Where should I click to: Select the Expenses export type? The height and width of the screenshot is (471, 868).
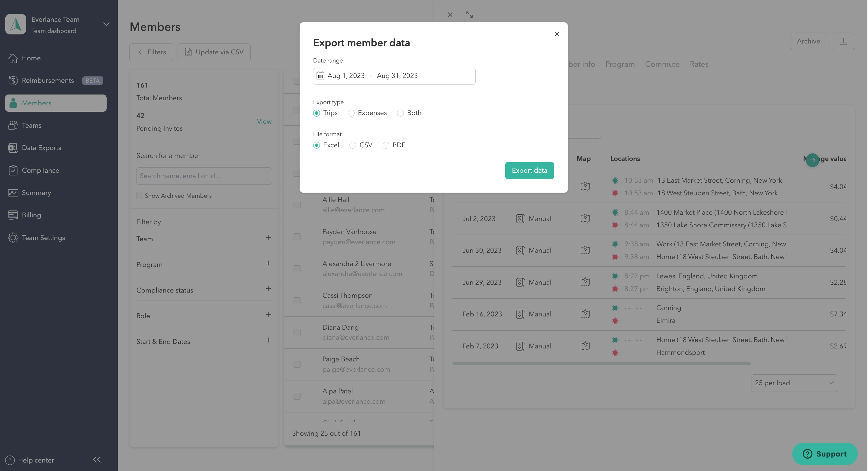[351, 113]
